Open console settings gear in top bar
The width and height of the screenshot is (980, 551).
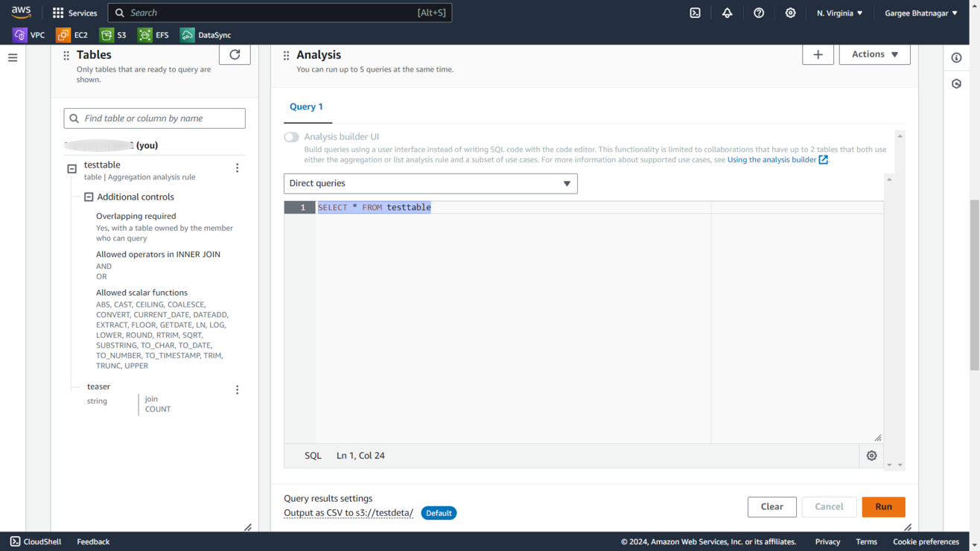click(x=790, y=13)
